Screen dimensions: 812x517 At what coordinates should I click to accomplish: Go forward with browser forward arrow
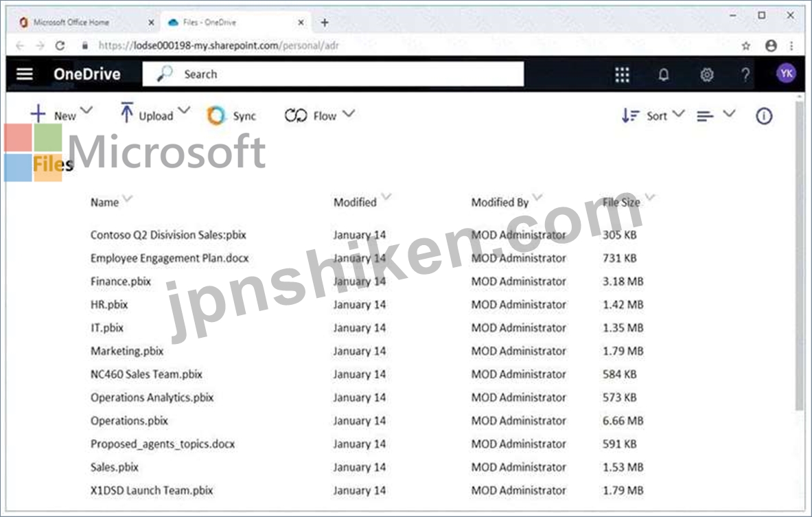click(x=40, y=45)
